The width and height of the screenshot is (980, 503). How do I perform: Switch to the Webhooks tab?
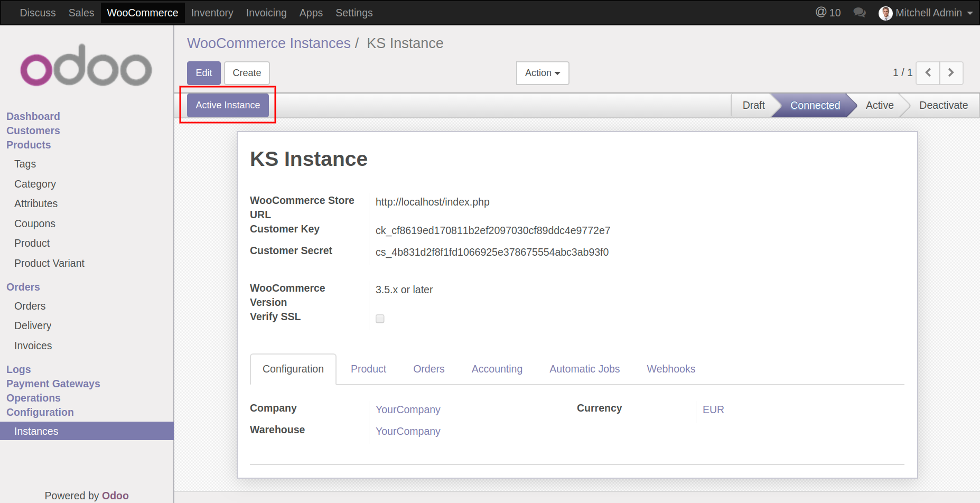[670, 369]
